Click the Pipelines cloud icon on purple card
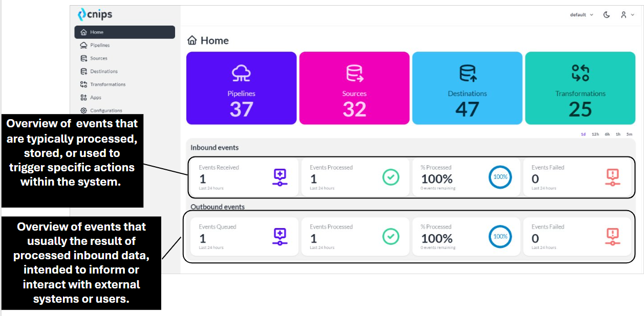The width and height of the screenshot is (644, 316). tap(241, 74)
